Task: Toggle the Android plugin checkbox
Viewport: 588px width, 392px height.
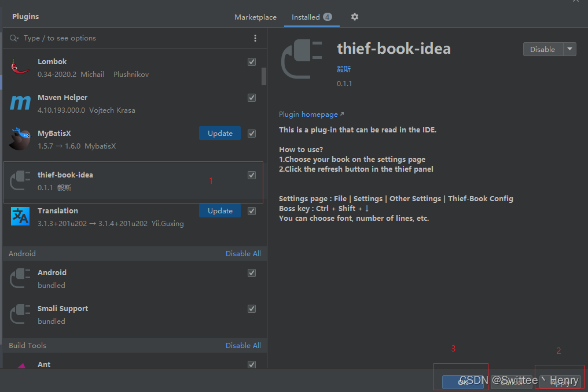Action: (x=252, y=273)
